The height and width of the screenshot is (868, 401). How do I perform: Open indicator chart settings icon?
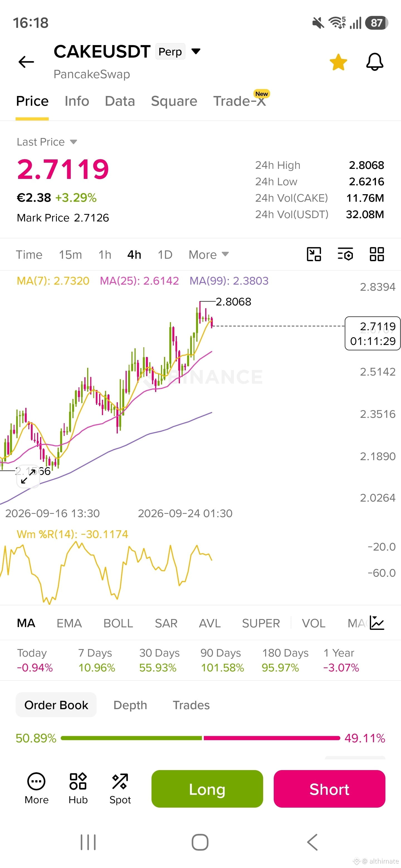point(377,623)
